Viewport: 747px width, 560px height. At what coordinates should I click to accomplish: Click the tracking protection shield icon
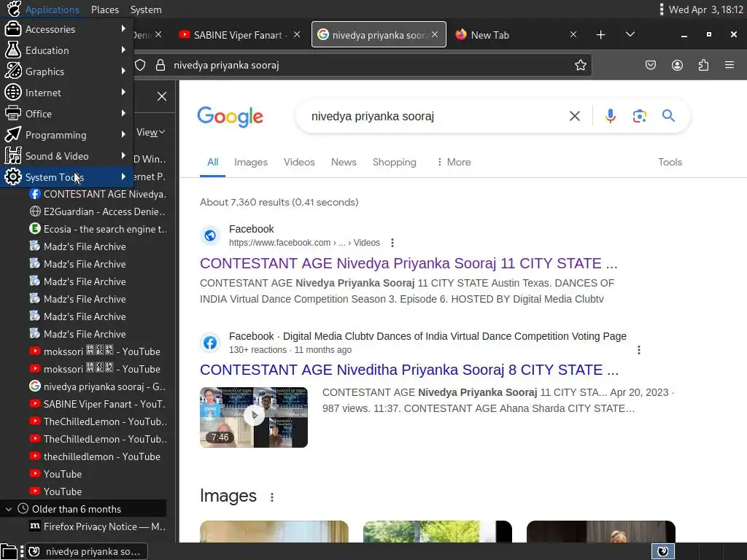tap(140, 65)
